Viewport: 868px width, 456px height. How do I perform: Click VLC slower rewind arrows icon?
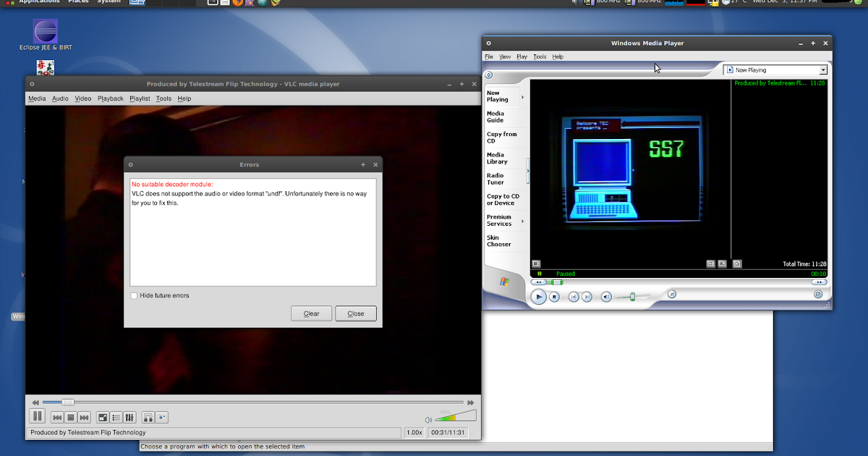[35, 402]
